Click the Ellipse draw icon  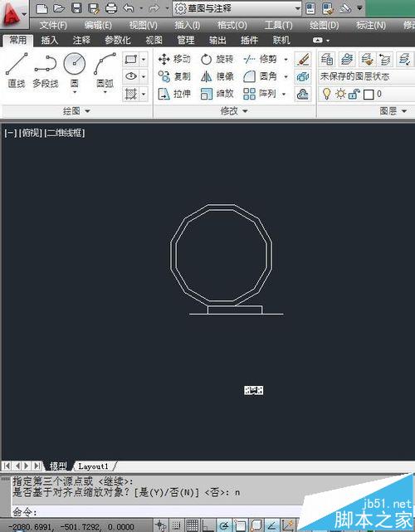pyautogui.click(x=131, y=76)
